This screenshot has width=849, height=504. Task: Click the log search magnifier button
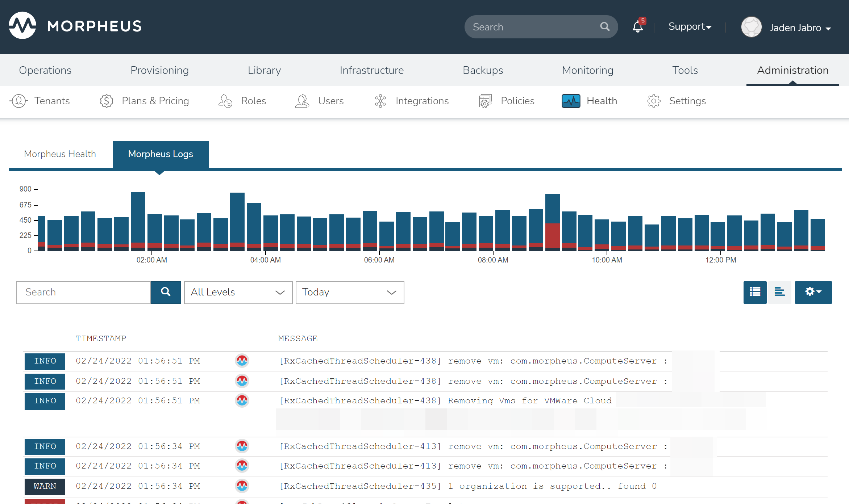pos(165,292)
